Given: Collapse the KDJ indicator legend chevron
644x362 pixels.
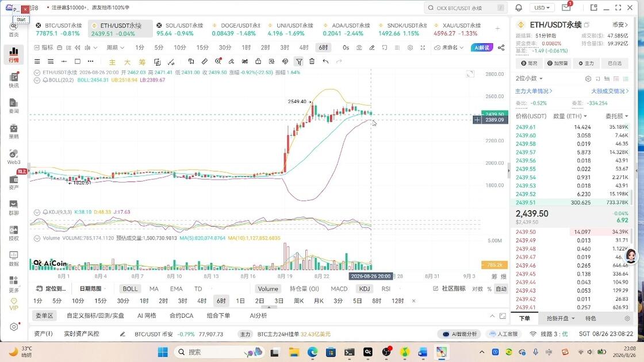Looking at the screenshot, I should (x=37, y=212).
